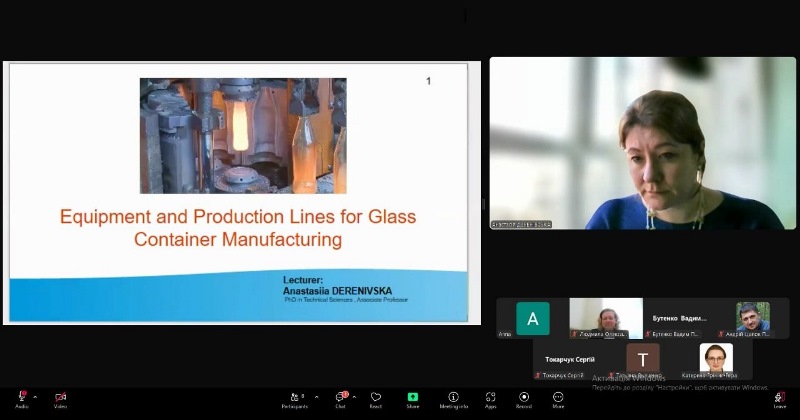Click the slide number 1
This screenshot has width=800, height=420.
429,81
